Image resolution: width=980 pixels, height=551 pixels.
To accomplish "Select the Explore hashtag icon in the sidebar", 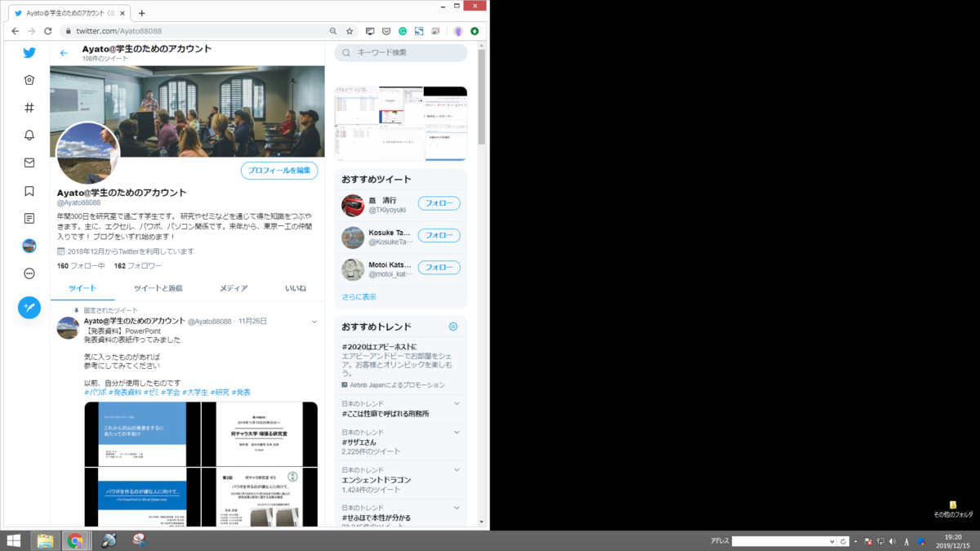I will (x=29, y=106).
